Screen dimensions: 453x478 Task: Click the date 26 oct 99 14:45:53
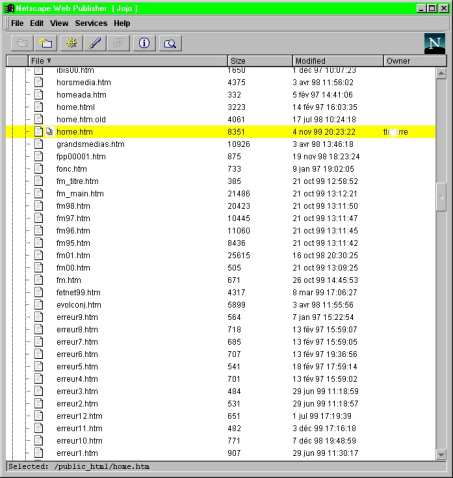point(325,280)
